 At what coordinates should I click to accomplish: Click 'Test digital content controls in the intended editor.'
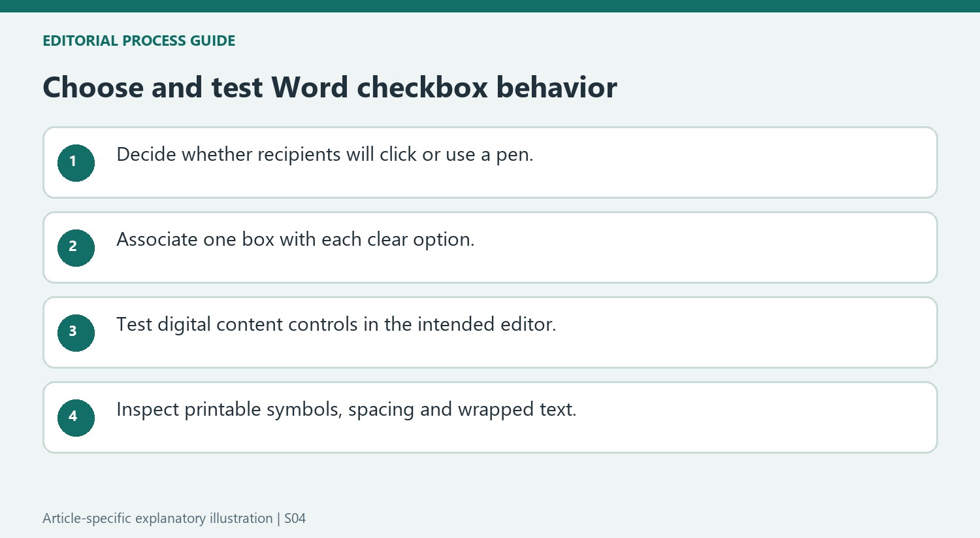coord(336,325)
